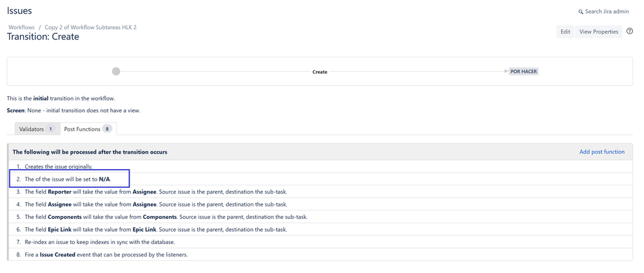Select the Components post function row
This screenshot has width=644, height=273.
pos(320,217)
